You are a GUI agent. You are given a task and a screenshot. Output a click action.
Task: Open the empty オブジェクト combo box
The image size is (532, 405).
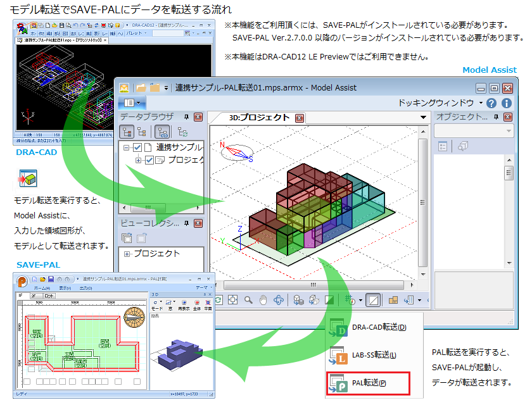[x=474, y=131]
